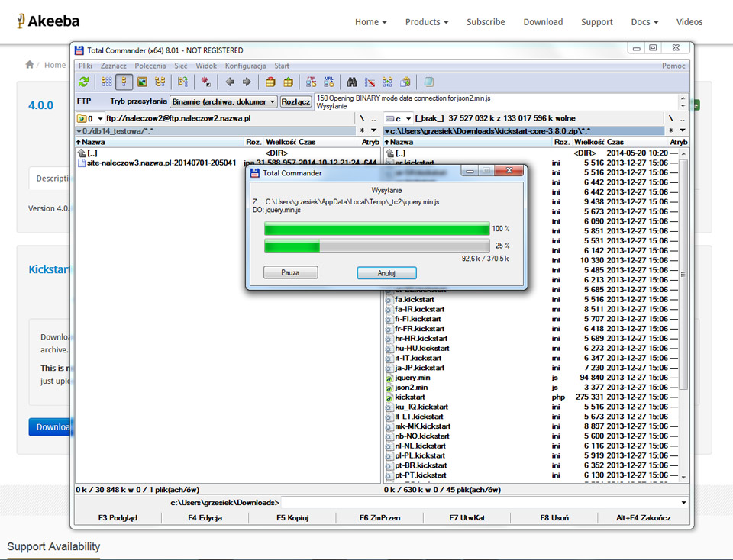The image size is (733, 560).
Task: Click the unpack files (open box) icon
Action: click(x=288, y=82)
